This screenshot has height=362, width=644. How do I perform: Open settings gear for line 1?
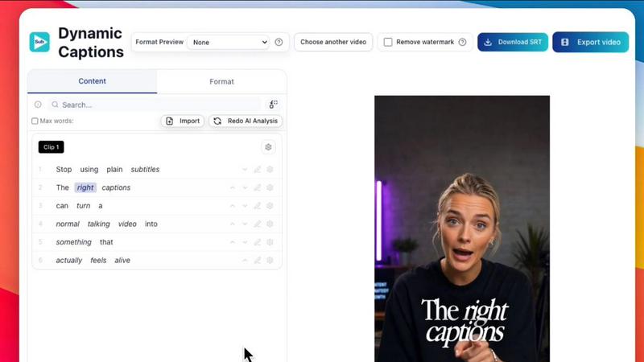click(x=270, y=170)
